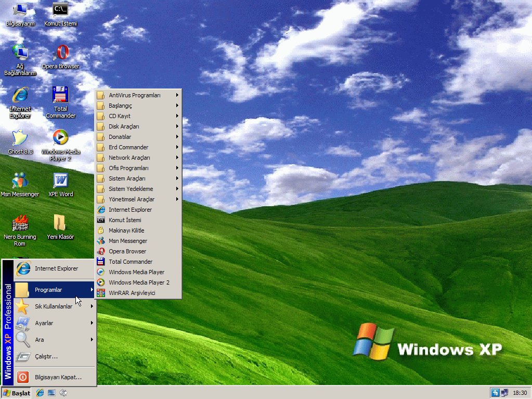Click the third quick launch icon in taskbar
The height and width of the screenshot is (399, 532).
(x=63, y=393)
